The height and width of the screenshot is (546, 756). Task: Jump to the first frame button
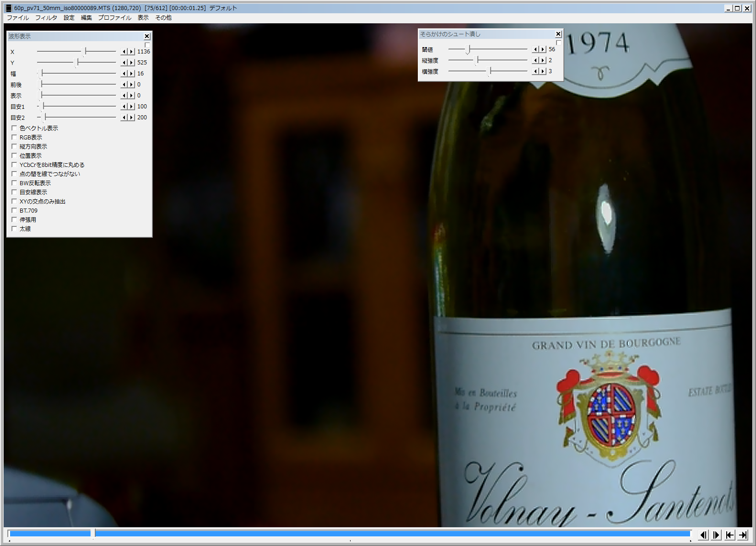click(x=730, y=535)
